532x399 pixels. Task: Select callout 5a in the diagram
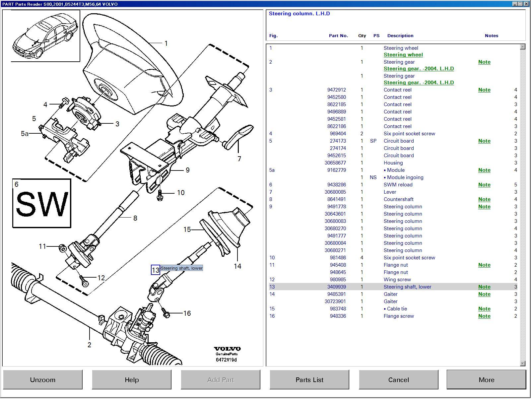click(25, 134)
